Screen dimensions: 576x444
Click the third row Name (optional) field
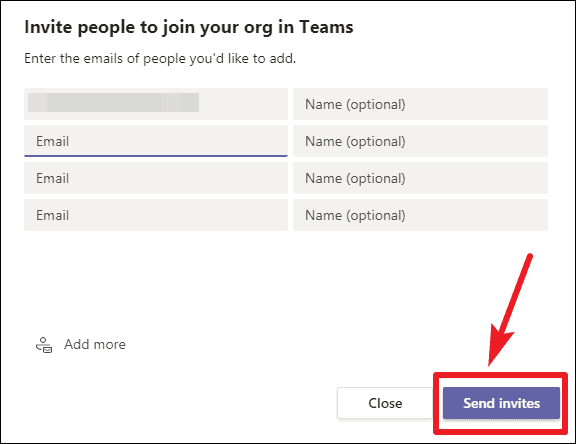[420, 178]
